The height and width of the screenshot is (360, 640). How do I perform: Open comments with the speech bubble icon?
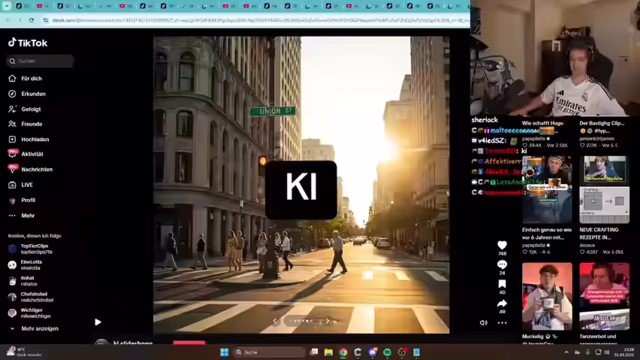click(502, 264)
